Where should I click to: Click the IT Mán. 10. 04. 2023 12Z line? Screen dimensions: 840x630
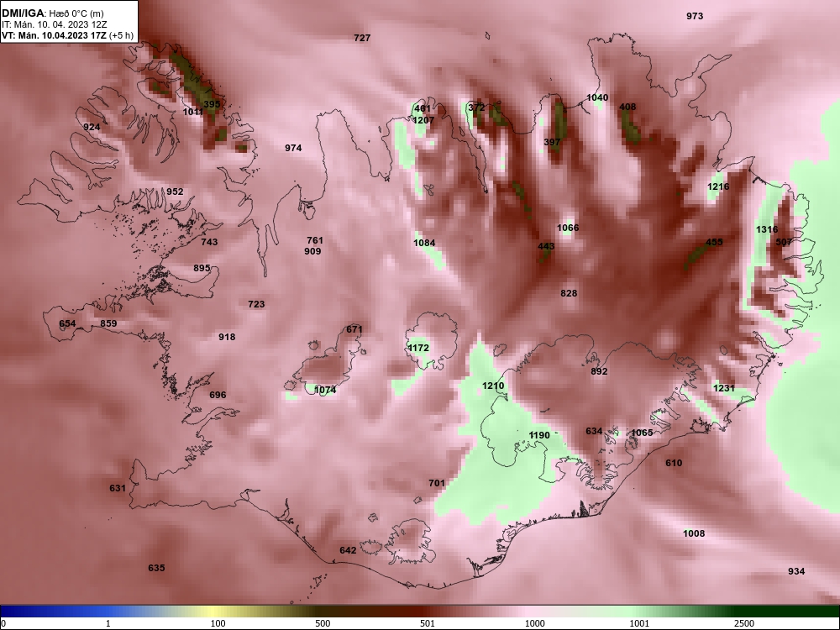point(55,24)
